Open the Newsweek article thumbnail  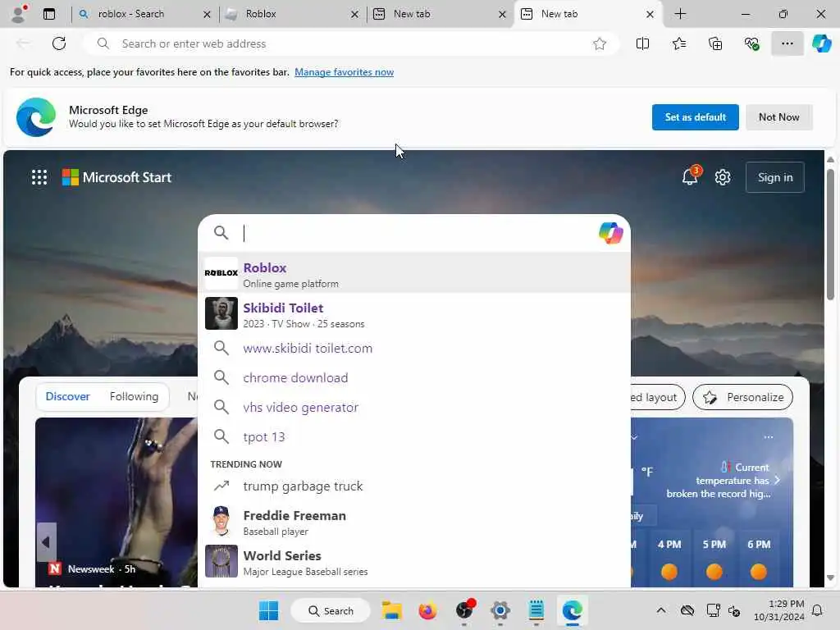coord(116,503)
